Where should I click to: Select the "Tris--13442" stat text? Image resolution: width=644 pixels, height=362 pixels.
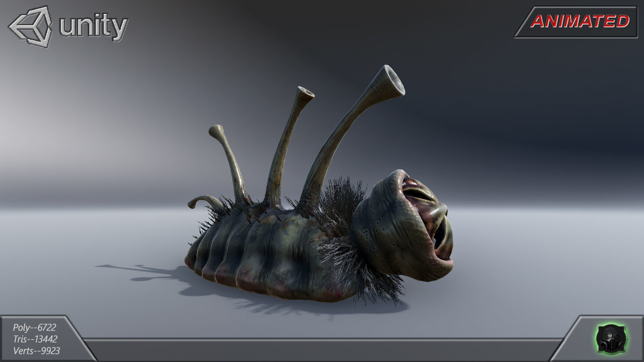35,339
